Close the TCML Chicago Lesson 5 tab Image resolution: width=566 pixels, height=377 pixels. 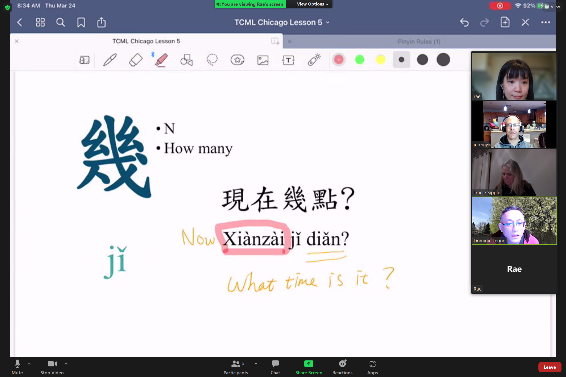point(17,41)
